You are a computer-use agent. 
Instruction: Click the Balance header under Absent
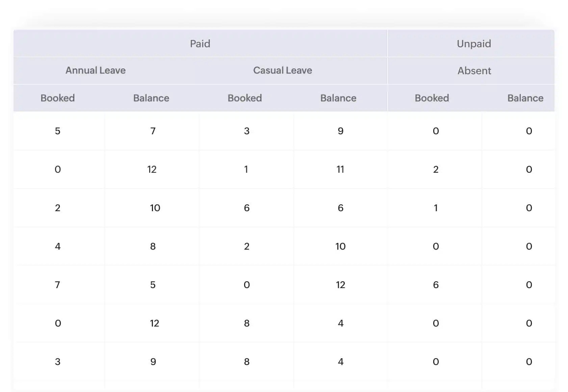pos(525,98)
